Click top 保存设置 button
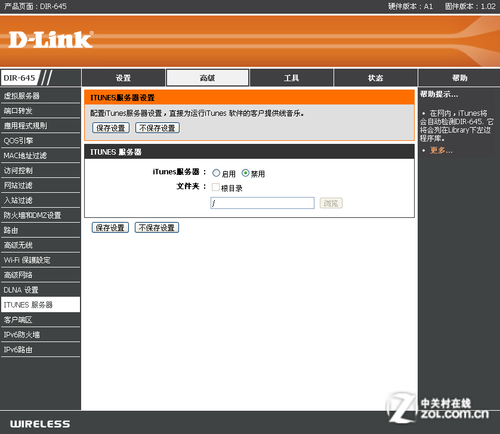 click(111, 128)
